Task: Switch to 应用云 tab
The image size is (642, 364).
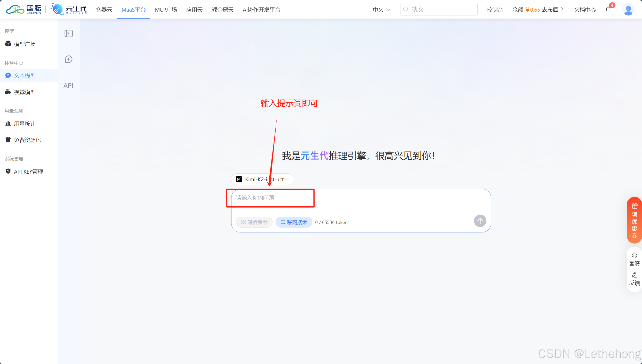Action: 194,10
